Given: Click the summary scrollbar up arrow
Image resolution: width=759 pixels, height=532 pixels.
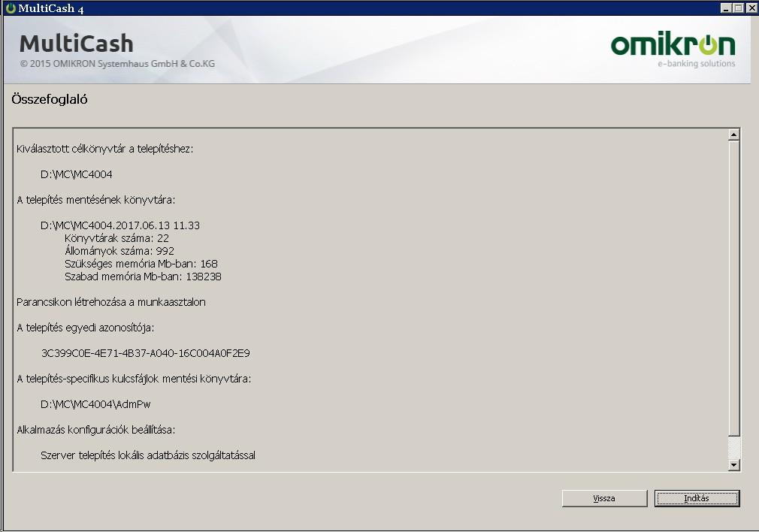Looking at the screenshot, I should pyautogui.click(x=734, y=135).
